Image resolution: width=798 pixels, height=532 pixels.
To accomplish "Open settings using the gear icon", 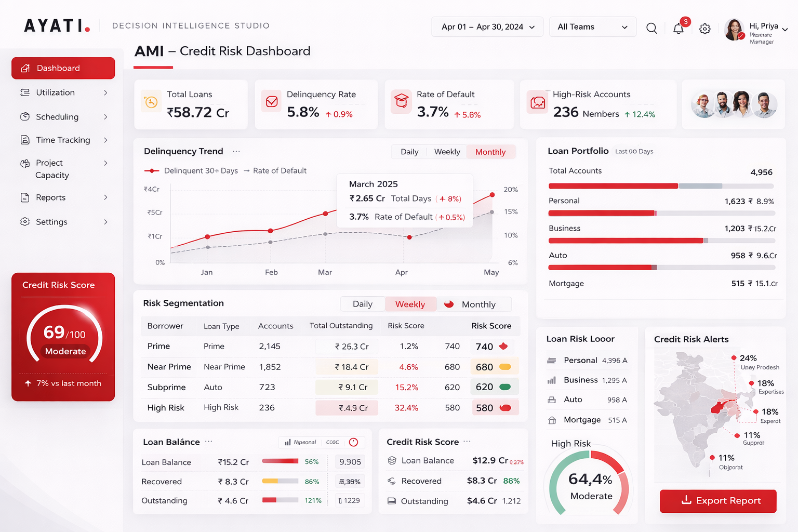I will pos(704,29).
